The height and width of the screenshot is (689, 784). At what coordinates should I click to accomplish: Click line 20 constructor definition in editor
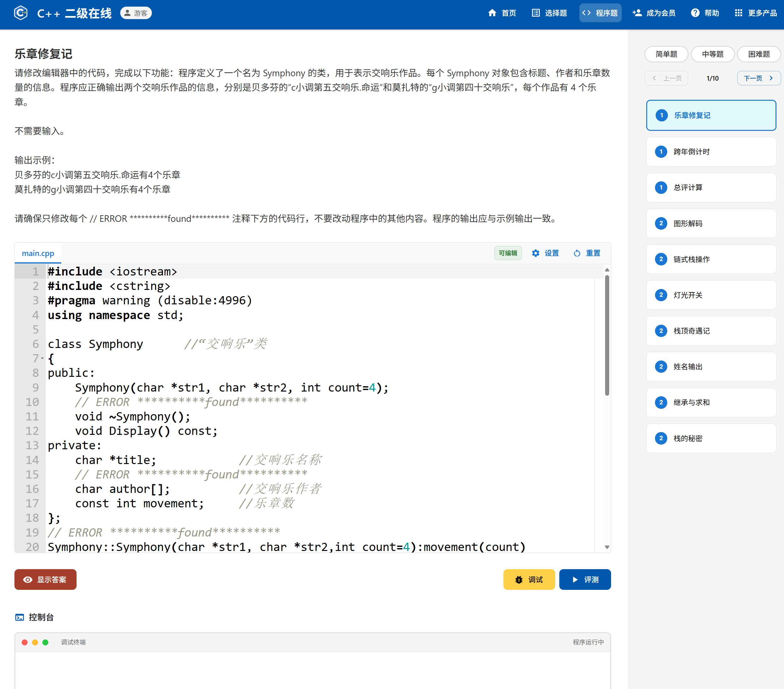tap(287, 547)
